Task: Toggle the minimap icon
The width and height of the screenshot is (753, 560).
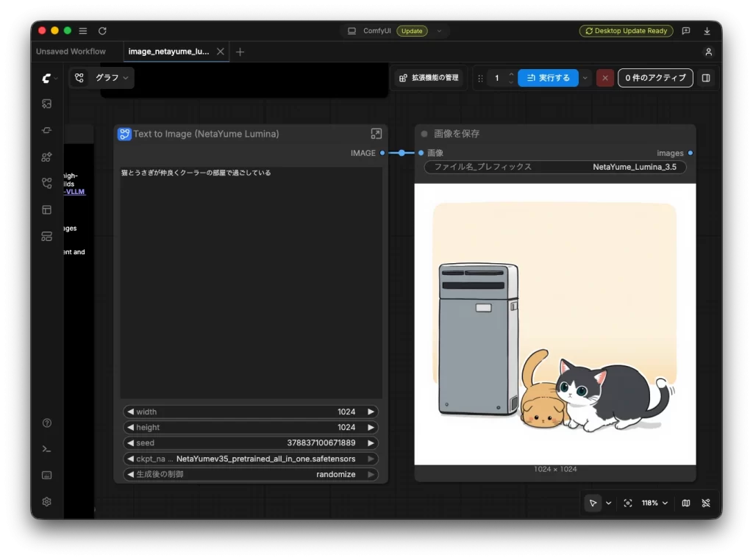Action: [x=686, y=503]
